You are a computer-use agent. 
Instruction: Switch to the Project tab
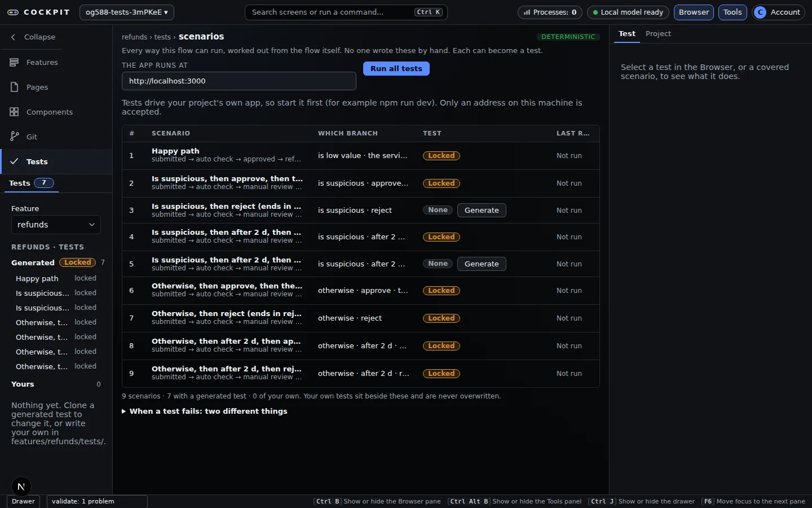[x=658, y=33]
